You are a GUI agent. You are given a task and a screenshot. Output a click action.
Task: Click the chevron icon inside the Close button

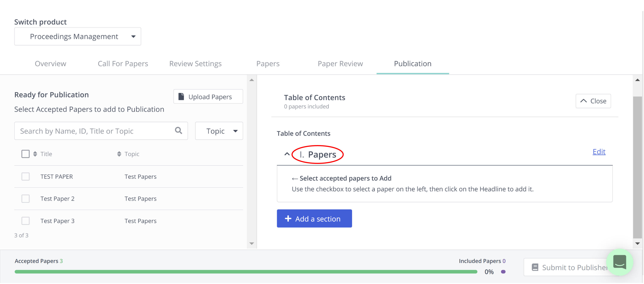click(583, 101)
